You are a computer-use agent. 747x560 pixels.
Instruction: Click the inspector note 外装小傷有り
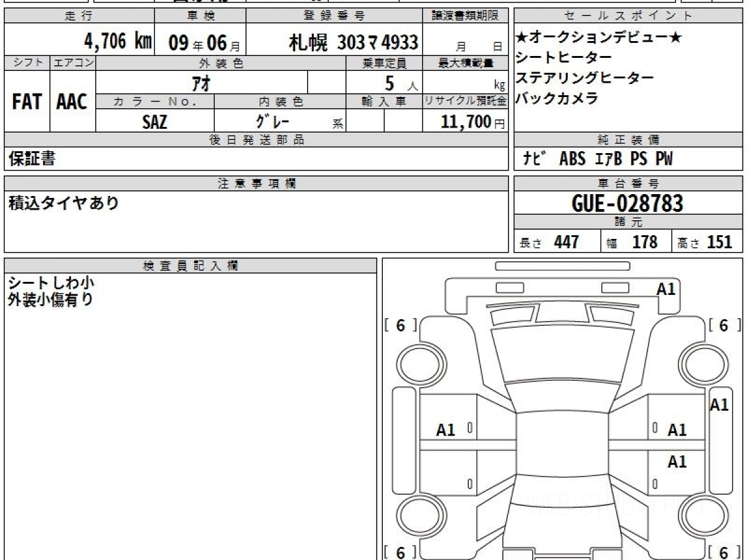[x=51, y=300]
